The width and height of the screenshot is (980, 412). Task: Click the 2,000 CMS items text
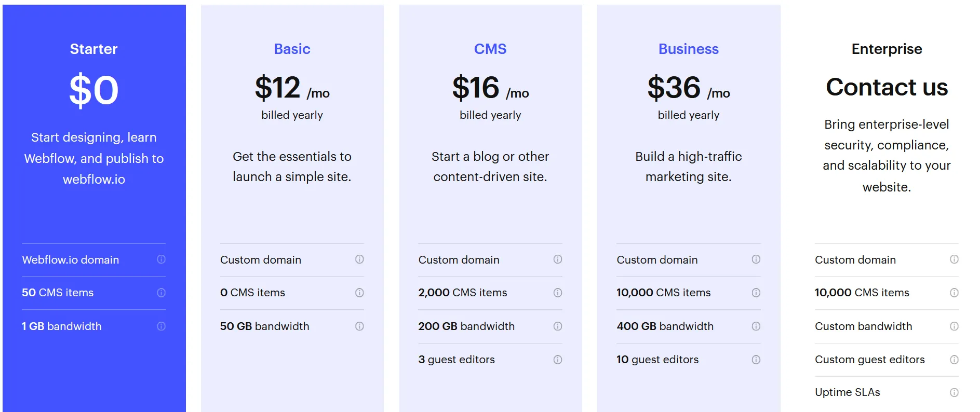click(x=463, y=293)
